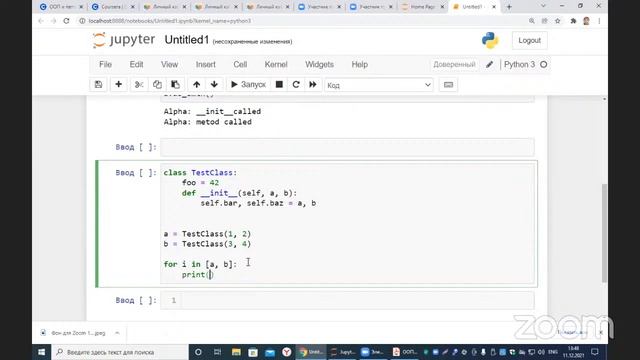This screenshot has height=360, width=640.
Task: Run the cell with the Запуск button
Action: click(248, 84)
